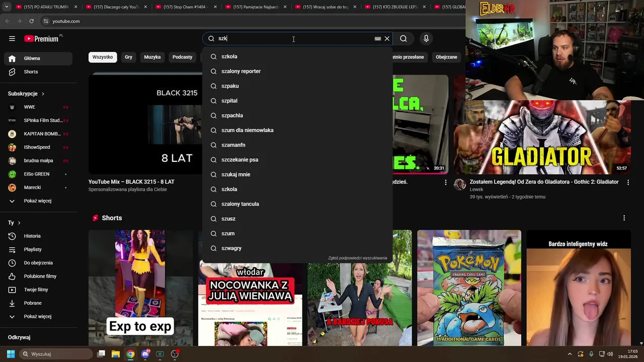Start voice search with the microphone
644x362 pixels.
point(426,39)
